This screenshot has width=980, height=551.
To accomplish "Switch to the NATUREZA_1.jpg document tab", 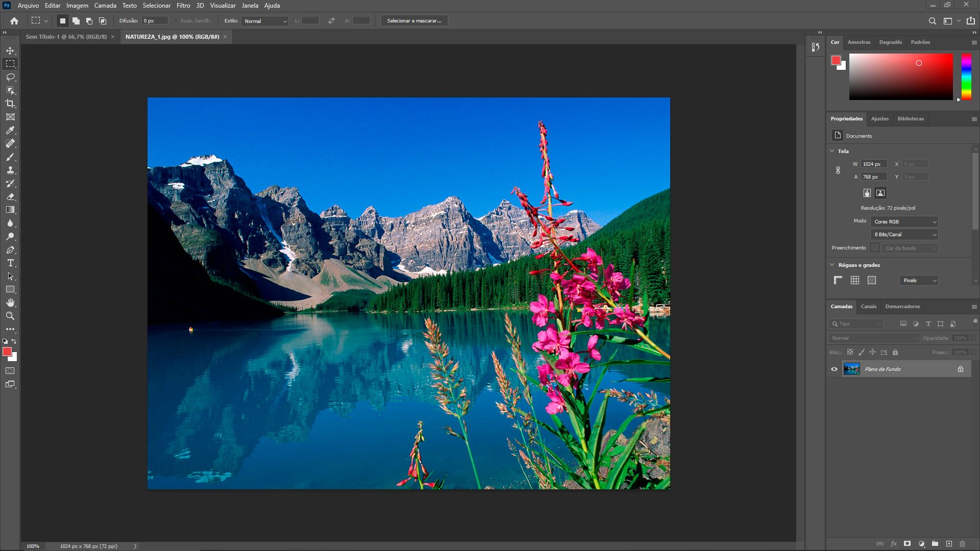I will click(x=174, y=36).
